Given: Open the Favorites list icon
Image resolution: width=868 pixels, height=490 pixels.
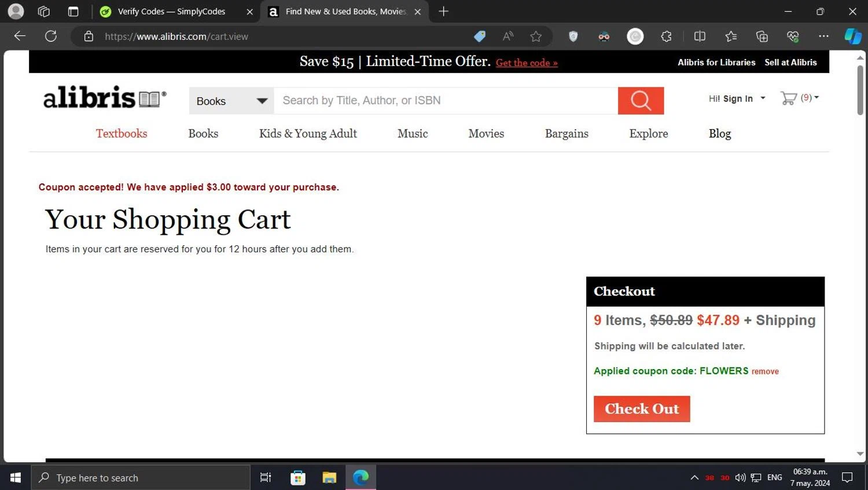Looking at the screenshot, I should 731,36.
